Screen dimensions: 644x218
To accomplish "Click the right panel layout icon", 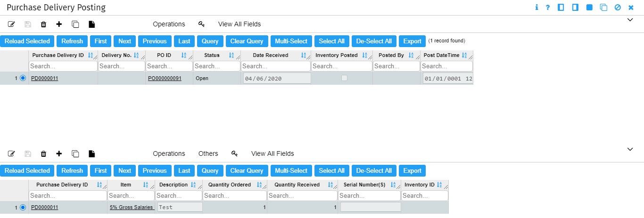I will (575, 8).
